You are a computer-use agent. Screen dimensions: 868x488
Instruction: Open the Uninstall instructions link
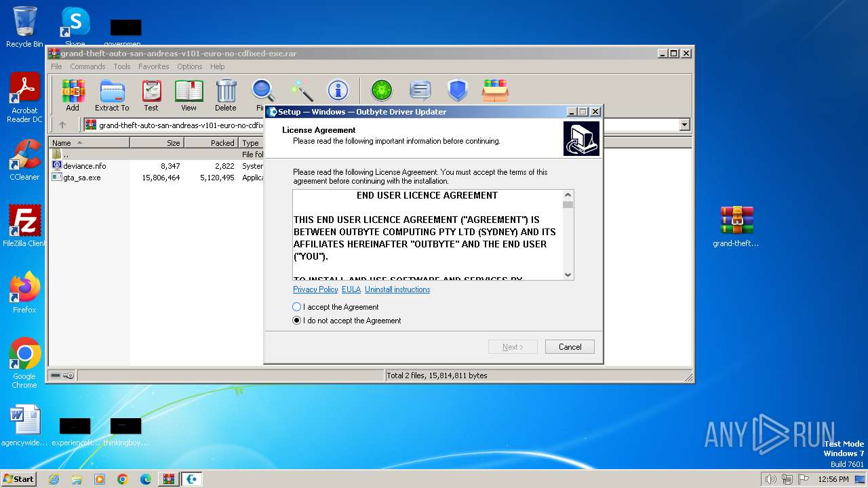pos(397,289)
